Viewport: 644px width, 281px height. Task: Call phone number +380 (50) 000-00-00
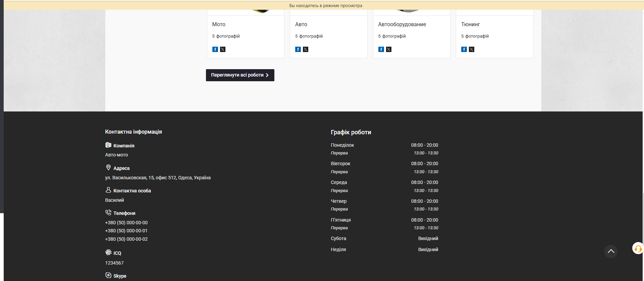tap(126, 223)
